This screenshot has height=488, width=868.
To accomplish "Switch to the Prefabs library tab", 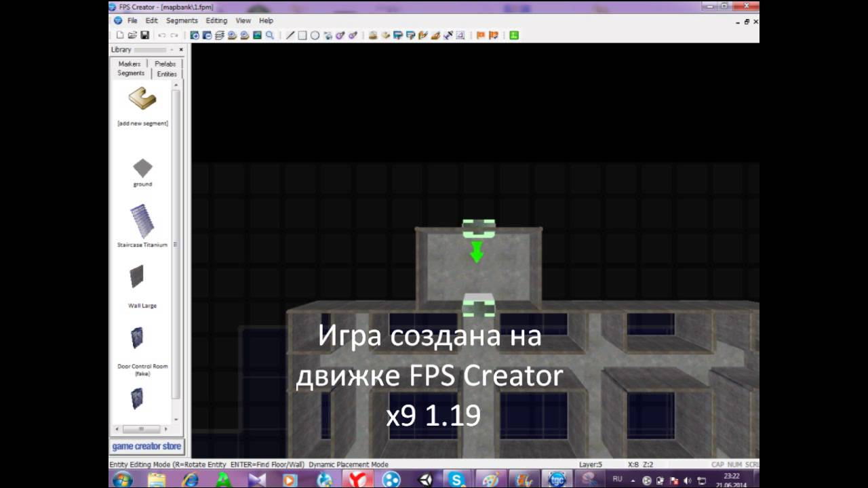I will (x=165, y=64).
